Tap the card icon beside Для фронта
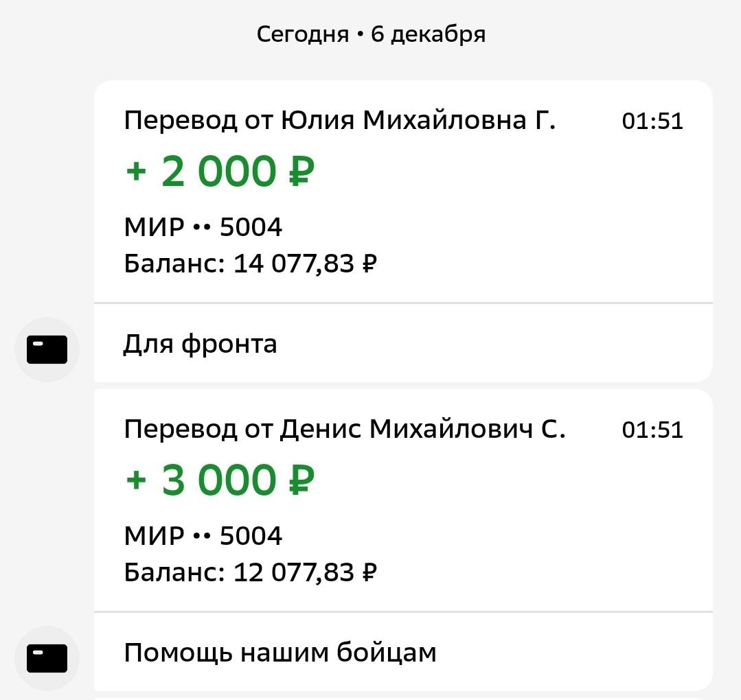 (47, 350)
